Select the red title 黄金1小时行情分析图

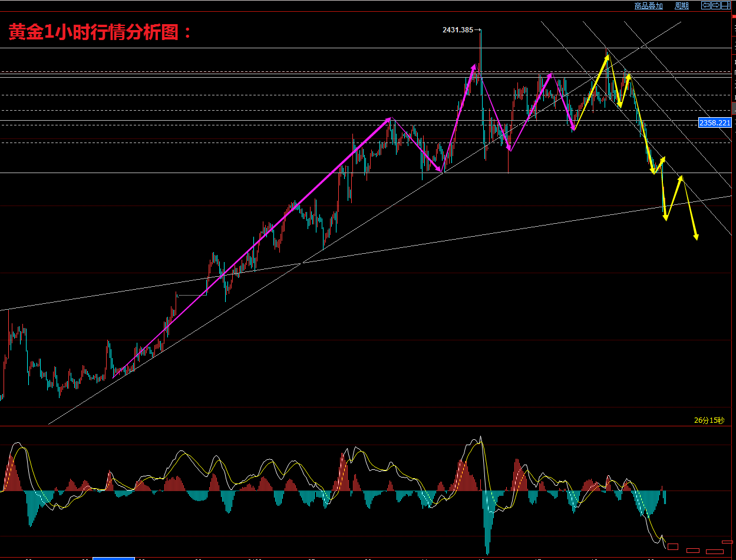coord(100,32)
